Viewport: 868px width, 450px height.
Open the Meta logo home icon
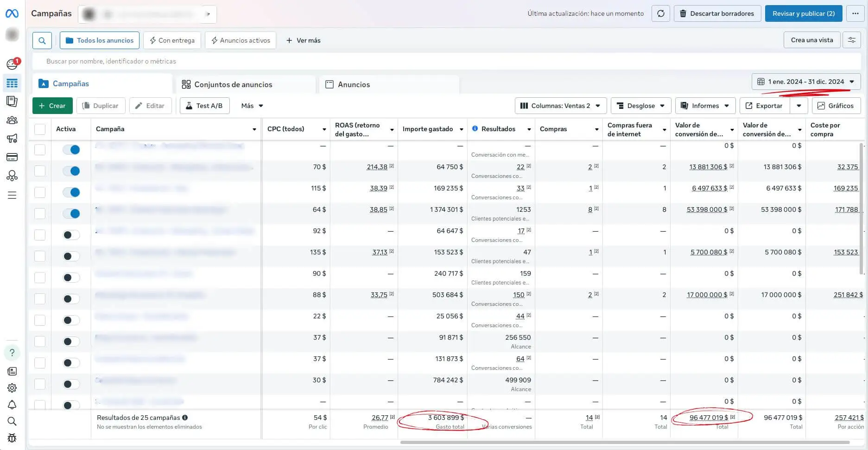pos(12,13)
